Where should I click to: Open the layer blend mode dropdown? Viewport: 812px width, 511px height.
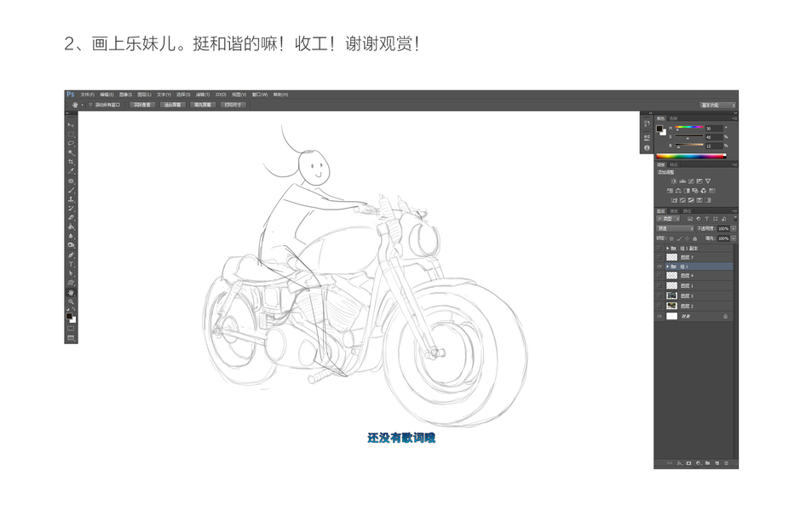coord(676,228)
